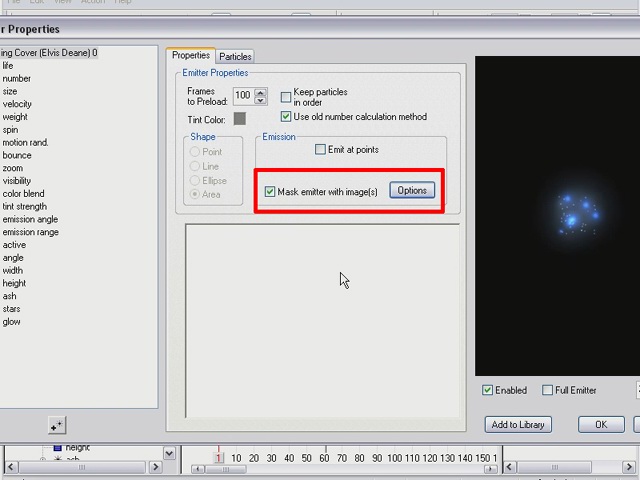The height and width of the screenshot is (480, 640).
Task: Open the mask emitter Options
Action: click(412, 191)
